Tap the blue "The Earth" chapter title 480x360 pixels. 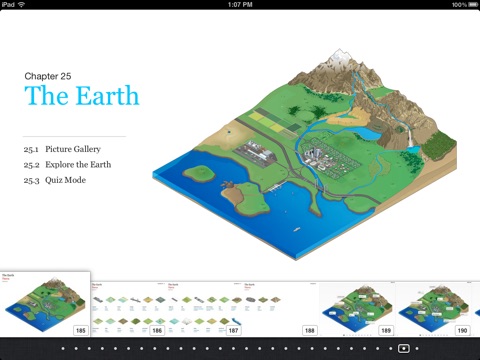(82, 96)
